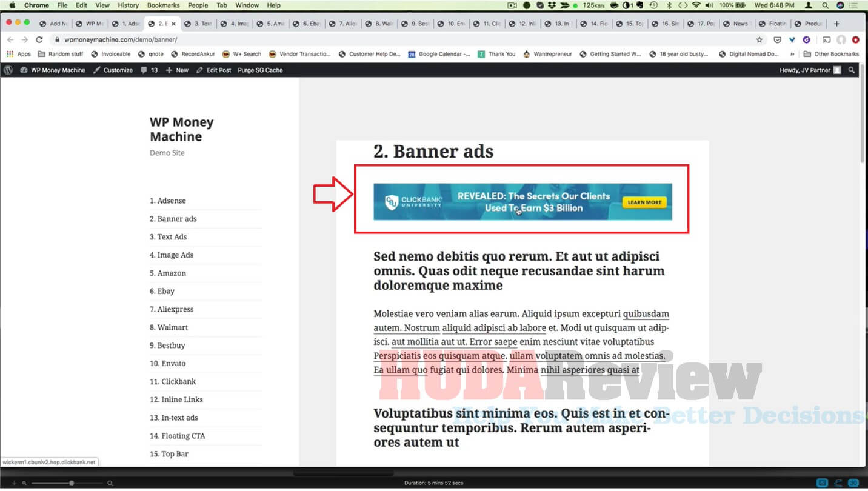868x491 pixels.
Task: Click the Bluetooth icon in menu bar
Action: [x=669, y=5]
